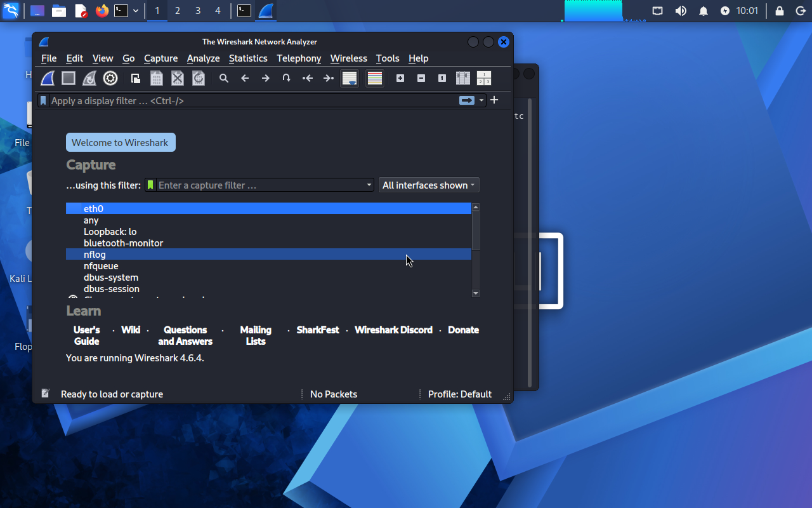The image size is (812, 508).
Task: Open the capture filter history dropdown arrow
Action: [369, 185]
